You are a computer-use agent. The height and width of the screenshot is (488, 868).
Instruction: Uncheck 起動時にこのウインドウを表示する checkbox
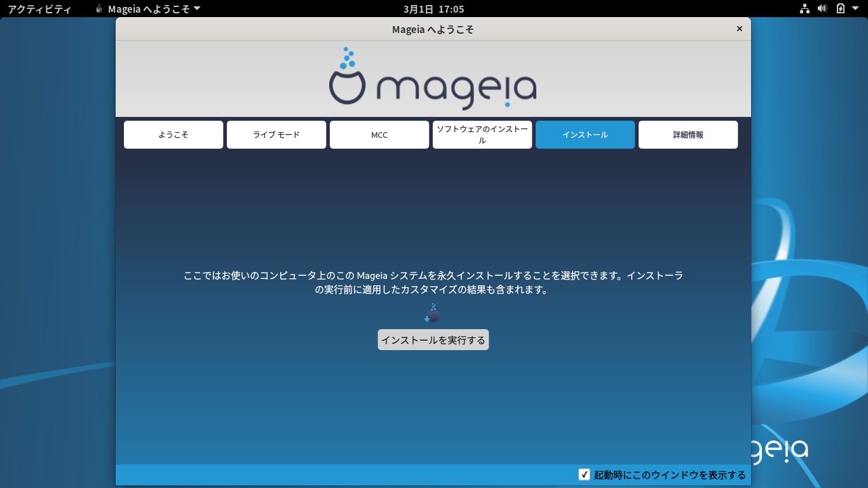click(585, 475)
